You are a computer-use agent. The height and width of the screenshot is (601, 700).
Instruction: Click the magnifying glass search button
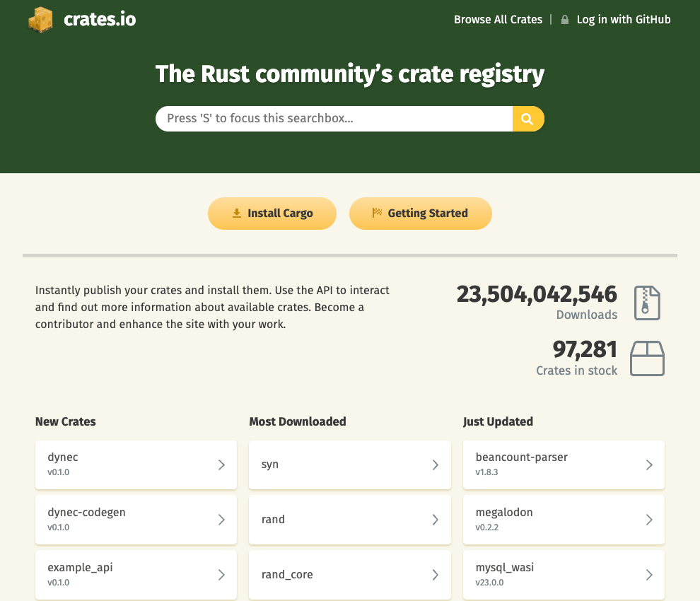[x=527, y=119]
